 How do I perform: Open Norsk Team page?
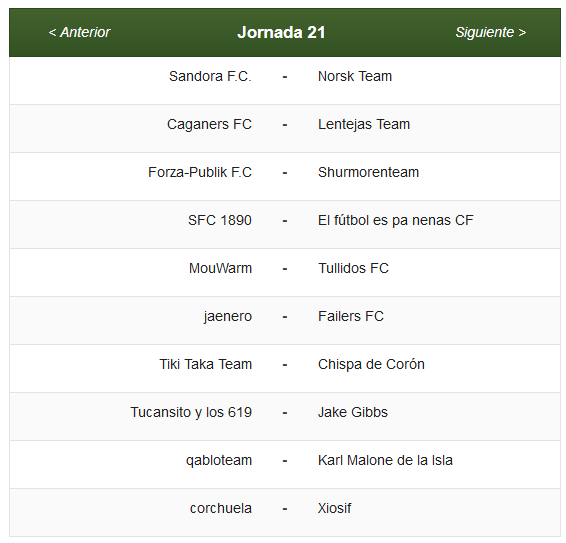pyautogui.click(x=354, y=76)
